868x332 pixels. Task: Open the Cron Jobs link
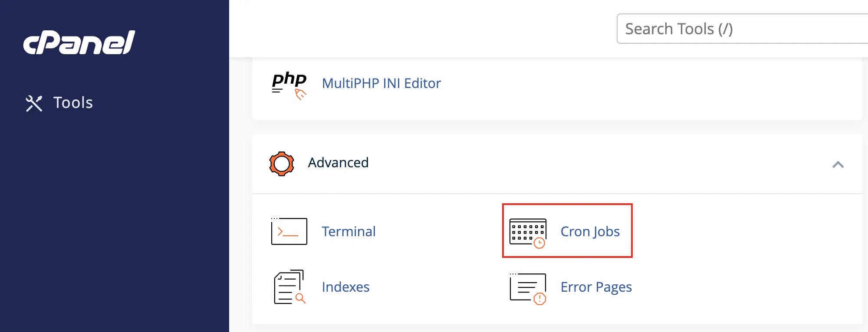click(590, 231)
